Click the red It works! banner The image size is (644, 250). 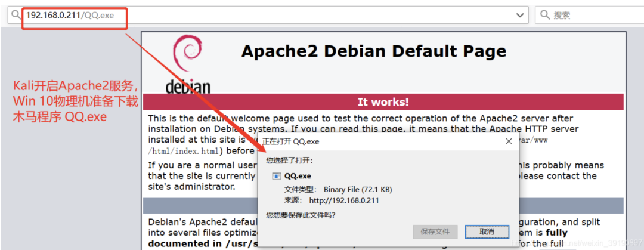pos(383,102)
